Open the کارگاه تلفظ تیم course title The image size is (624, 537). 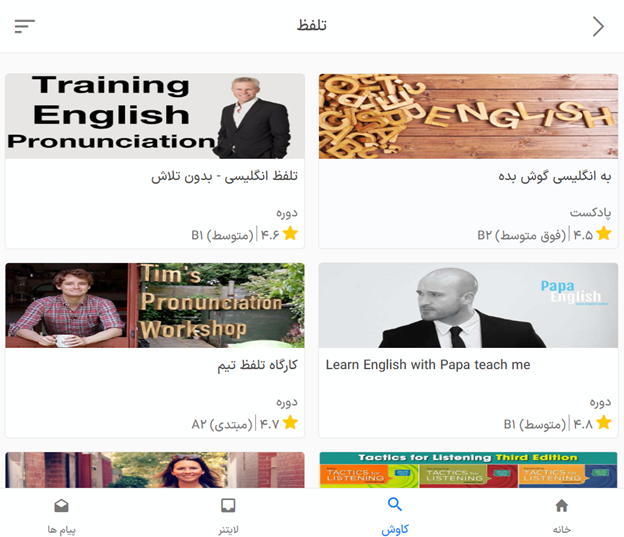257,365
